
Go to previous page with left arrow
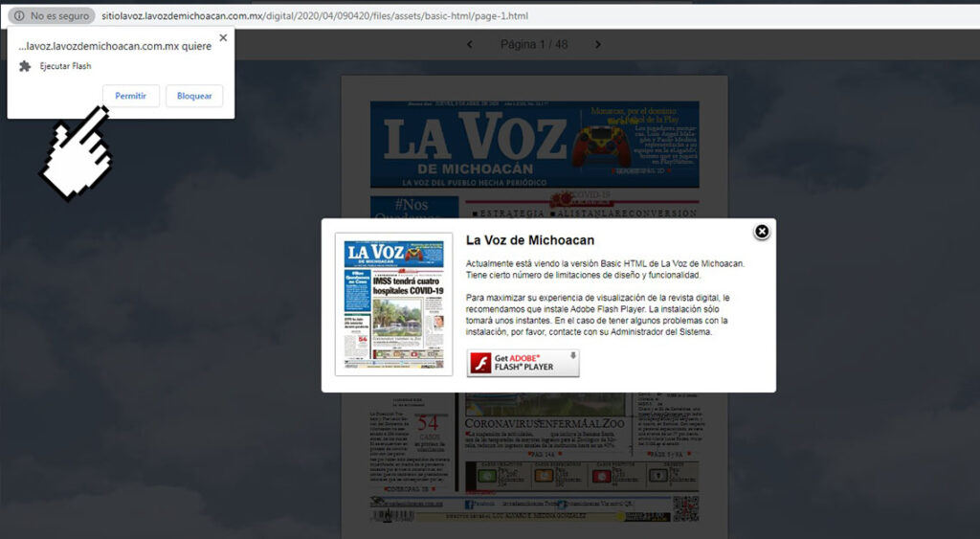pyautogui.click(x=470, y=44)
